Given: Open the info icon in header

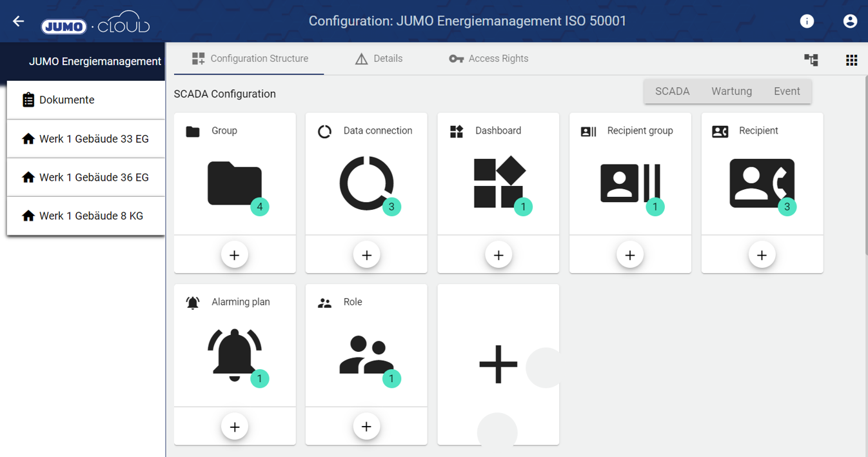Looking at the screenshot, I should point(807,21).
